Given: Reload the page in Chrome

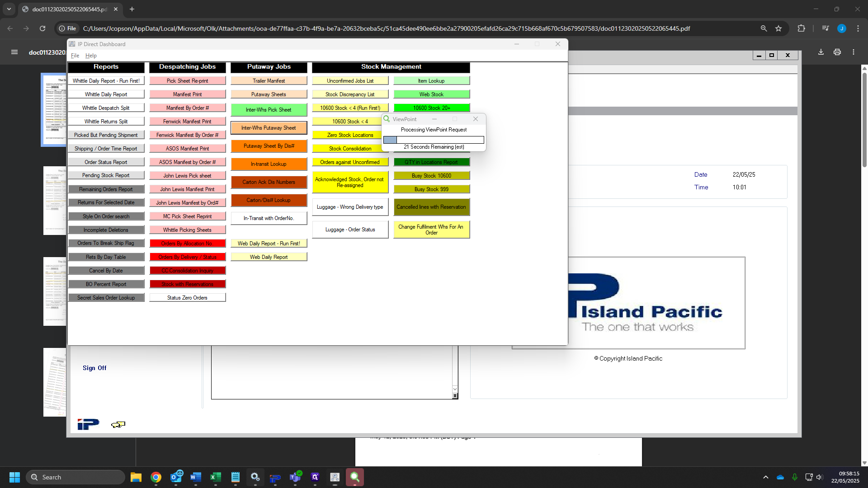Looking at the screenshot, I should point(42,28).
